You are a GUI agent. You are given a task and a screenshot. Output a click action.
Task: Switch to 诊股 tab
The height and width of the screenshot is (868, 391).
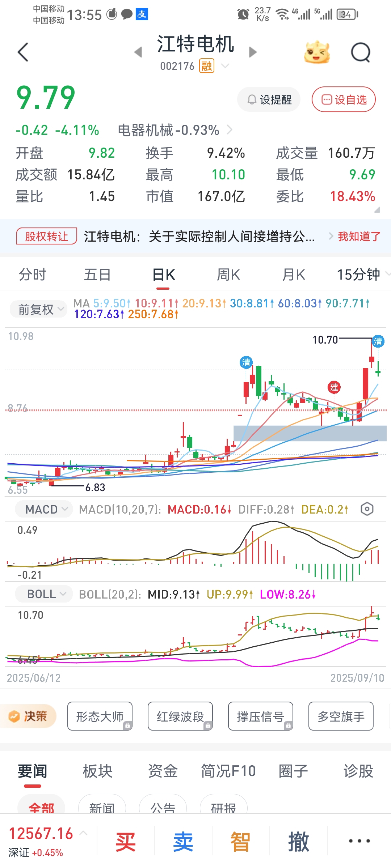tap(358, 771)
